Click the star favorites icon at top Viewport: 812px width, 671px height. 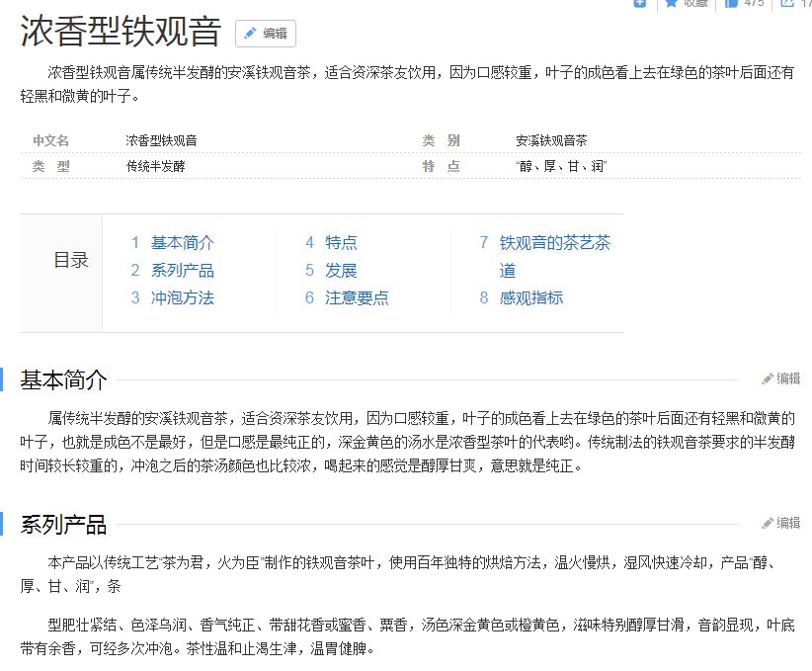(671, 3)
